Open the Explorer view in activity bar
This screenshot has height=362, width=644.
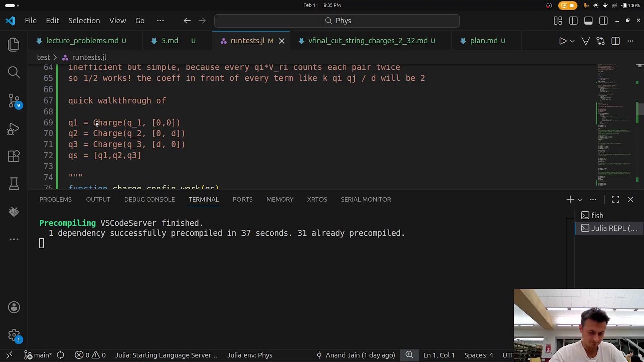(14, 45)
